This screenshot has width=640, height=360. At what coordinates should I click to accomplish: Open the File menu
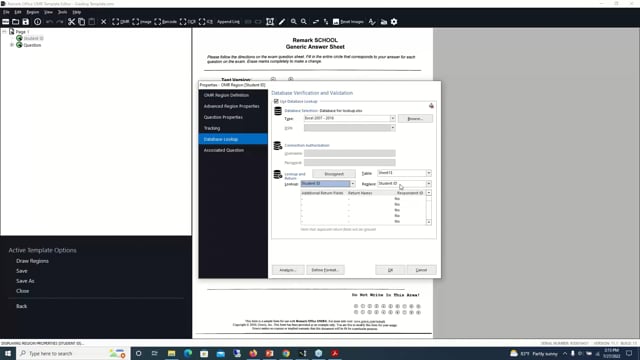coord(6,12)
